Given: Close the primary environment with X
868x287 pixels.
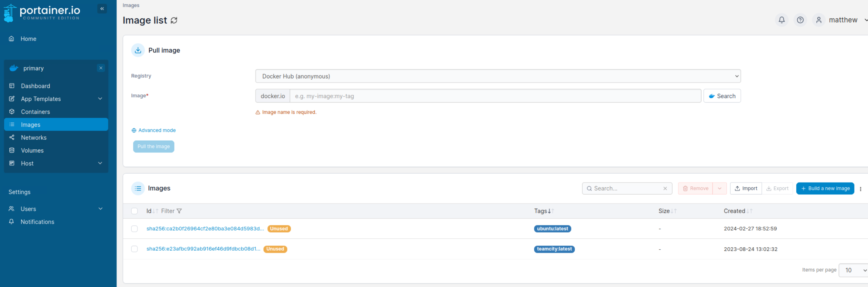Looking at the screenshot, I should click(101, 68).
